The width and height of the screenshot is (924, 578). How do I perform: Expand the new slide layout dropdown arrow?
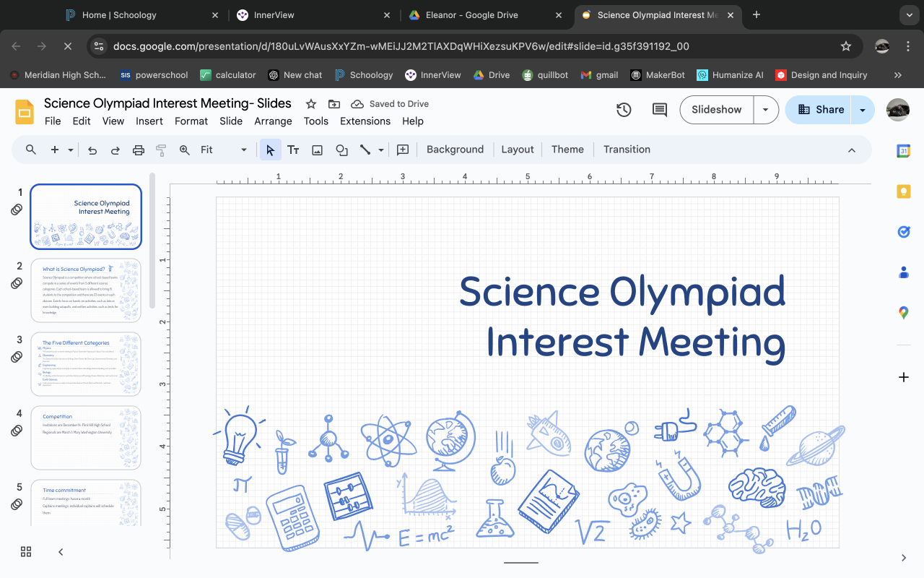click(71, 150)
